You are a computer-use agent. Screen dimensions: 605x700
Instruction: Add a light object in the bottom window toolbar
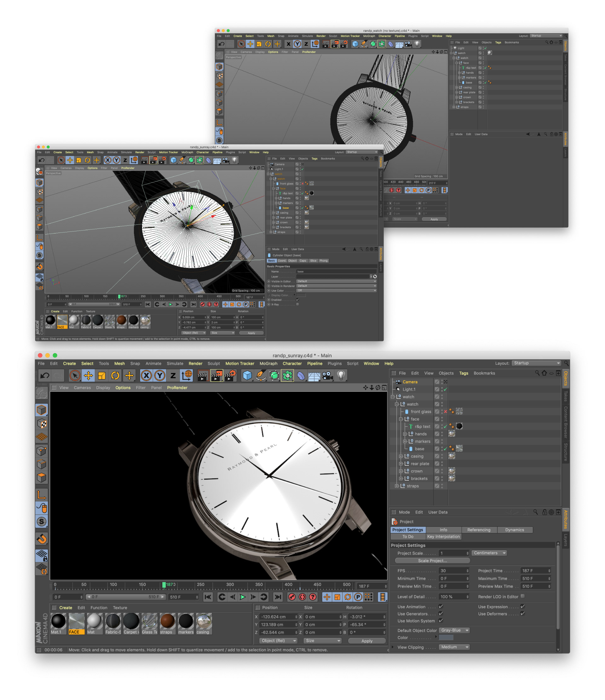(x=341, y=375)
